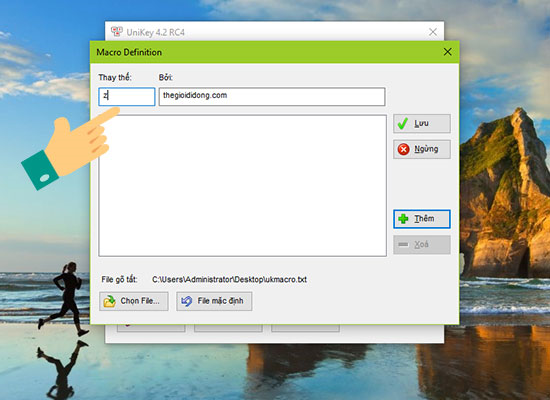Add the macro using the Thêm button
550x400 pixels.
pos(422,219)
